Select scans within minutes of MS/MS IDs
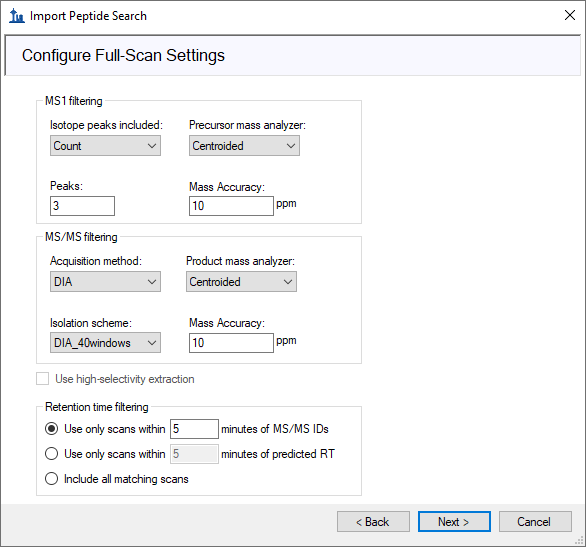The width and height of the screenshot is (586, 547). (x=51, y=429)
